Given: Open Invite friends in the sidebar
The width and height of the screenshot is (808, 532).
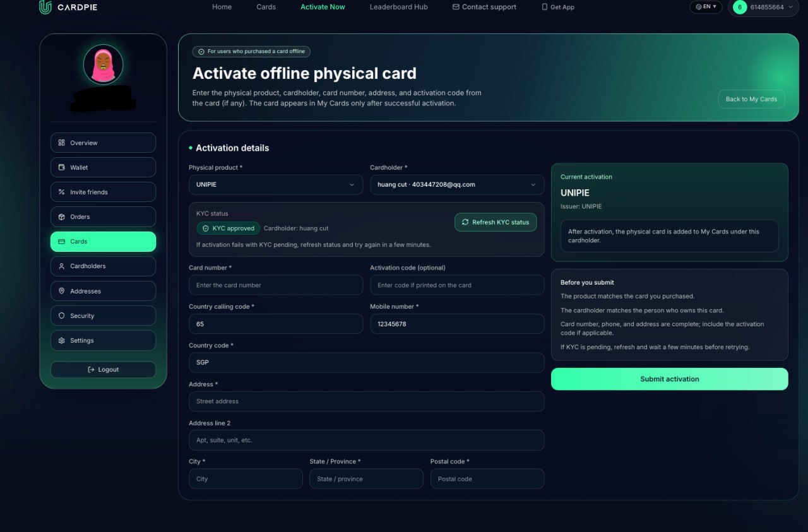Looking at the screenshot, I should pyautogui.click(x=103, y=192).
